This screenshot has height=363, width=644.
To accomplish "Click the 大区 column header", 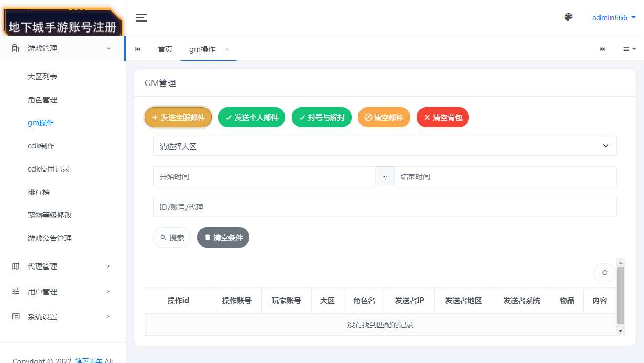I will [x=328, y=301].
